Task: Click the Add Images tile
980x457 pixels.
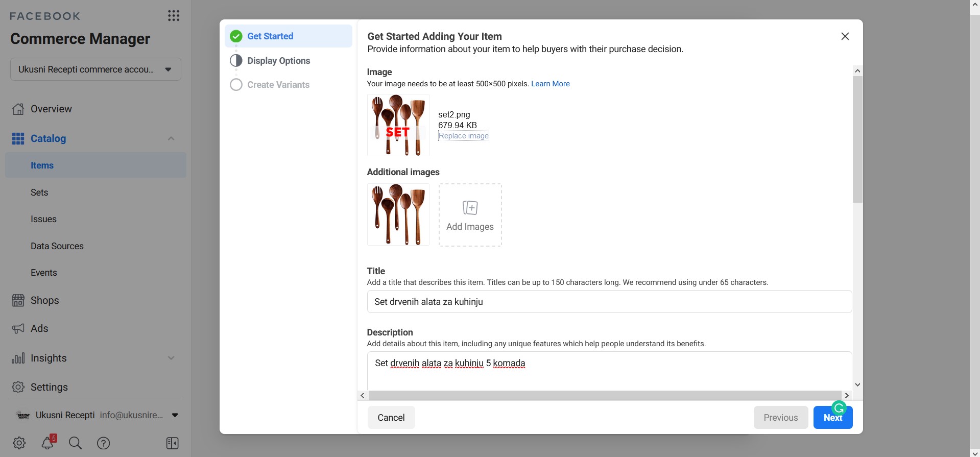Action: [x=470, y=215]
